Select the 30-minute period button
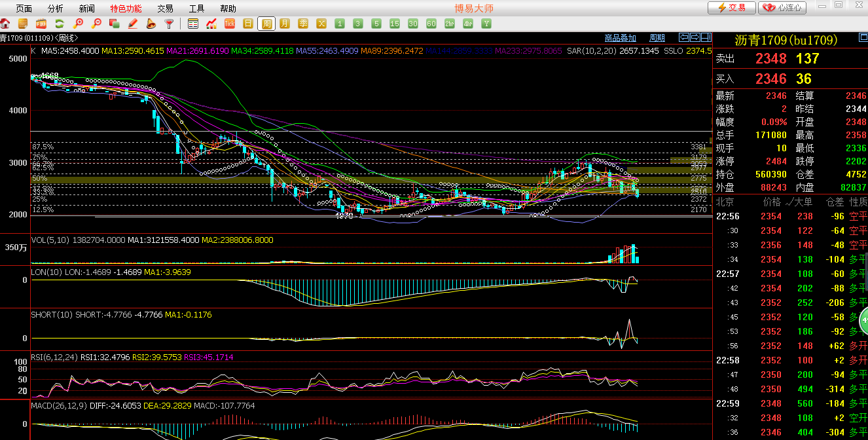This screenshot has width=868, height=440. (x=413, y=24)
